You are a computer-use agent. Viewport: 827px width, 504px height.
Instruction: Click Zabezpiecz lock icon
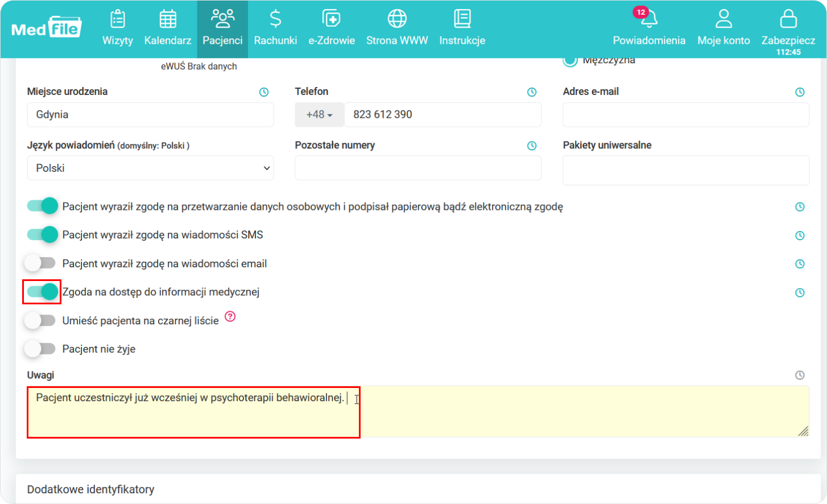point(788,19)
